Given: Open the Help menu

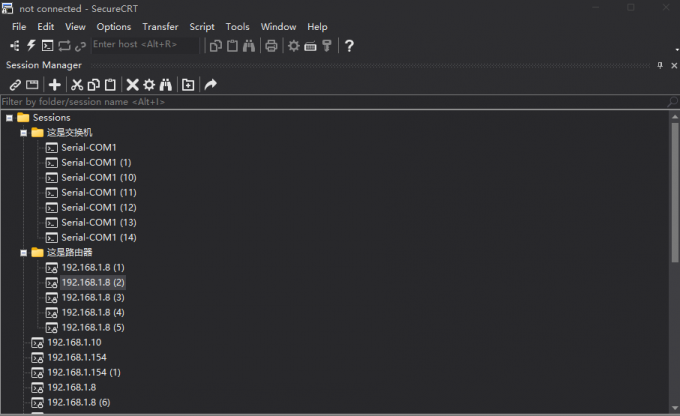Looking at the screenshot, I should click(x=317, y=26).
